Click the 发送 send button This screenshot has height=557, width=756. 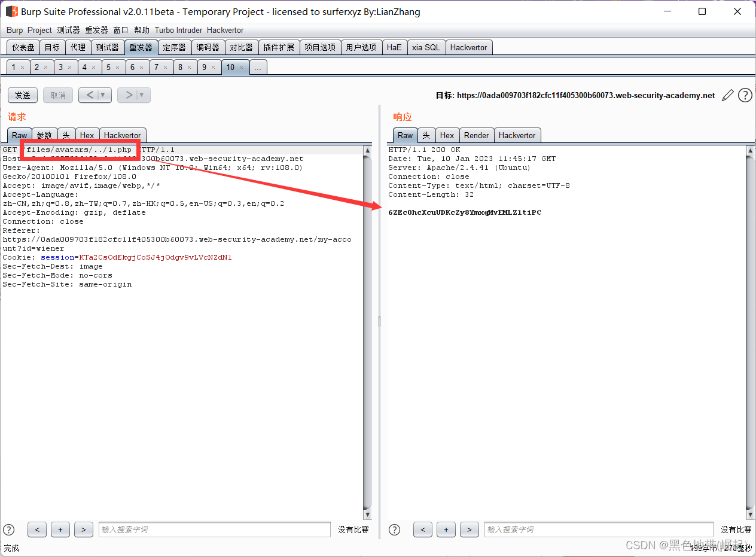point(23,95)
